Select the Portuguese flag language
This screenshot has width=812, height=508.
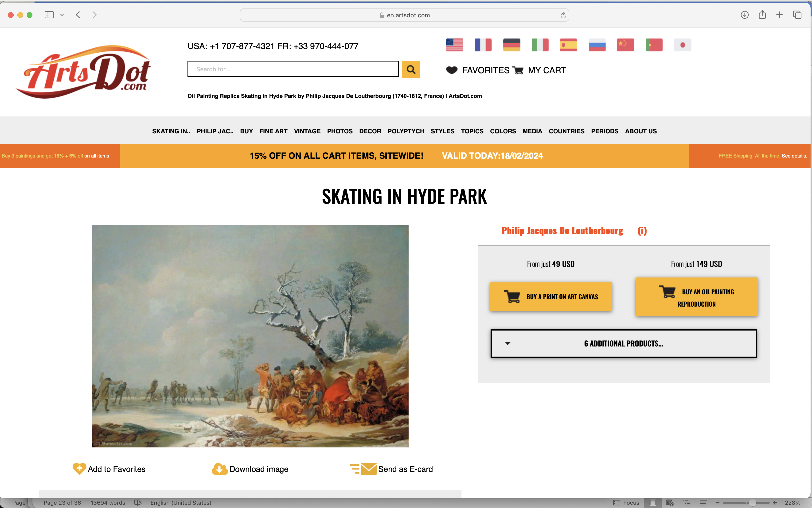654,45
